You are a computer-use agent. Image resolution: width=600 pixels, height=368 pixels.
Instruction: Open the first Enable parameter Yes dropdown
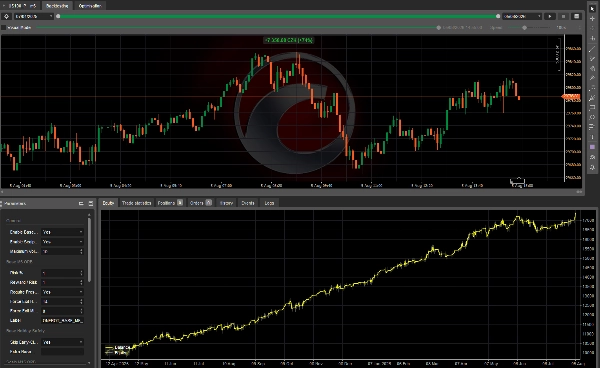click(62, 232)
